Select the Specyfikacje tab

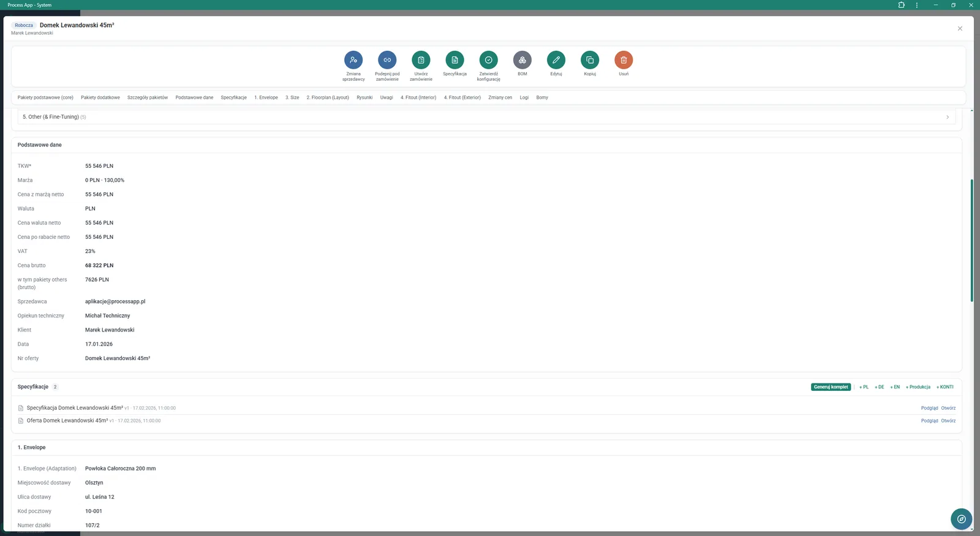click(234, 97)
